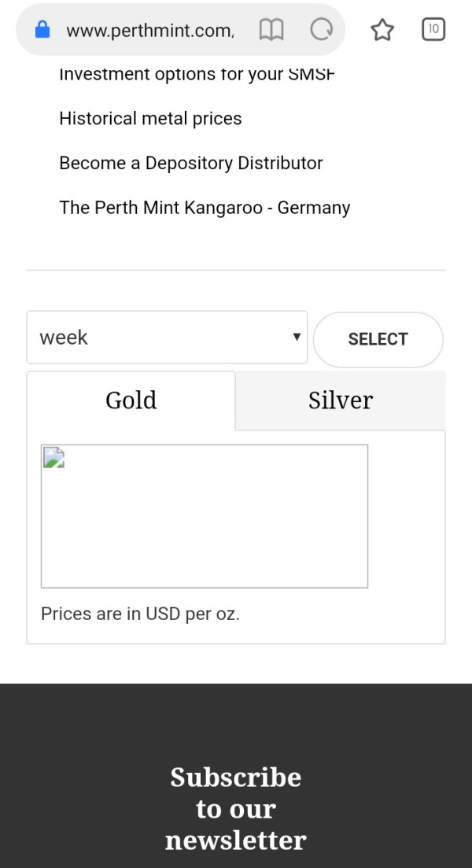
Task: Open The Perth Mint Kangaroo - Germany link
Action: (x=205, y=208)
